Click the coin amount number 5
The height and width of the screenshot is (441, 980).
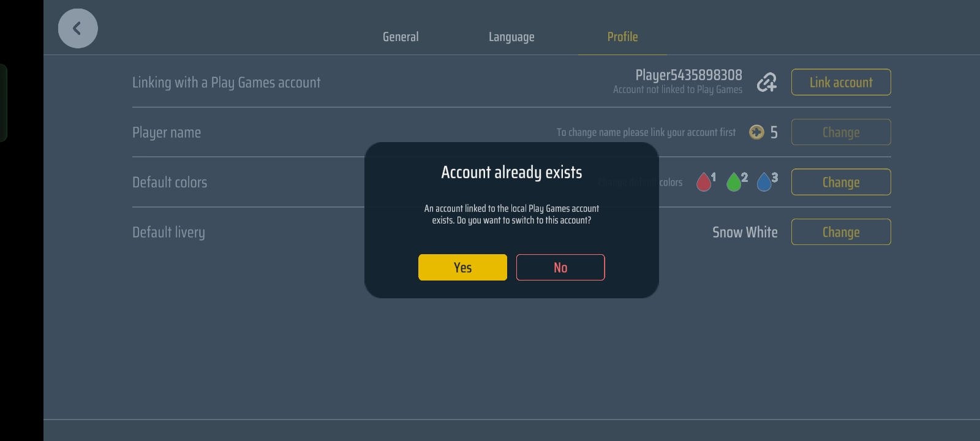point(774,132)
